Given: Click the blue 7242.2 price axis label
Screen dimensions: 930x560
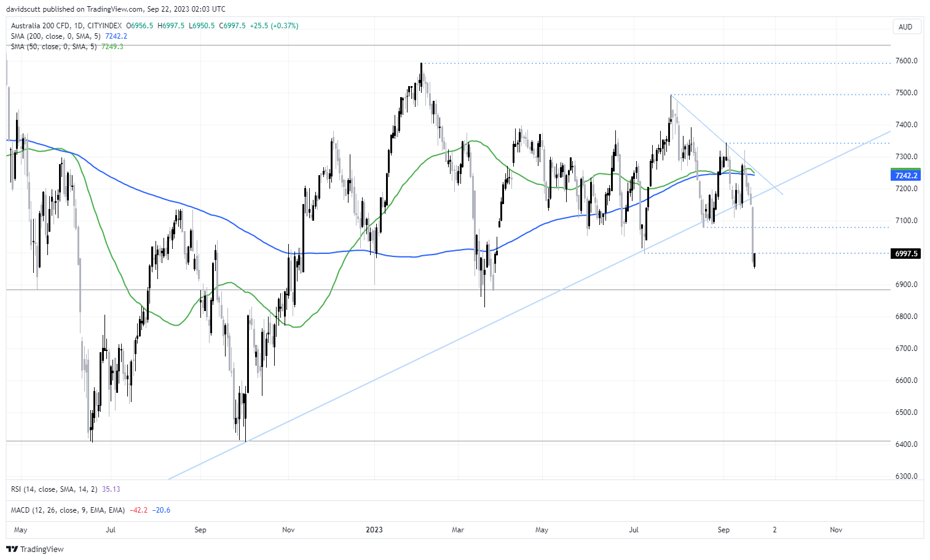Looking at the screenshot, I should point(905,175).
